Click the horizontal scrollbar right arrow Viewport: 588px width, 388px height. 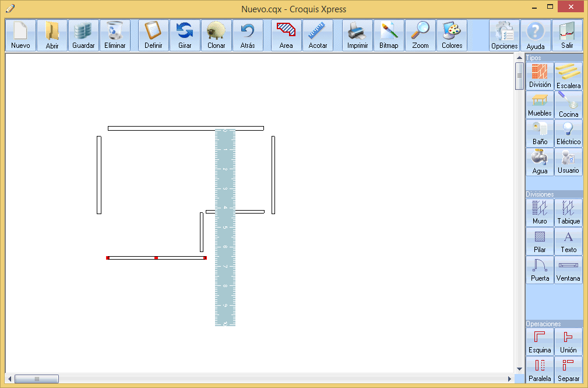tap(510, 379)
